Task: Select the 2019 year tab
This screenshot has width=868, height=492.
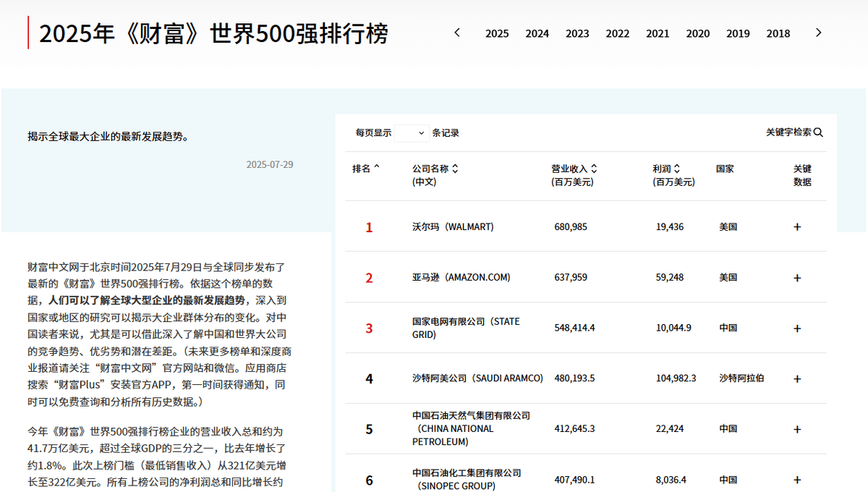Action: click(x=738, y=33)
